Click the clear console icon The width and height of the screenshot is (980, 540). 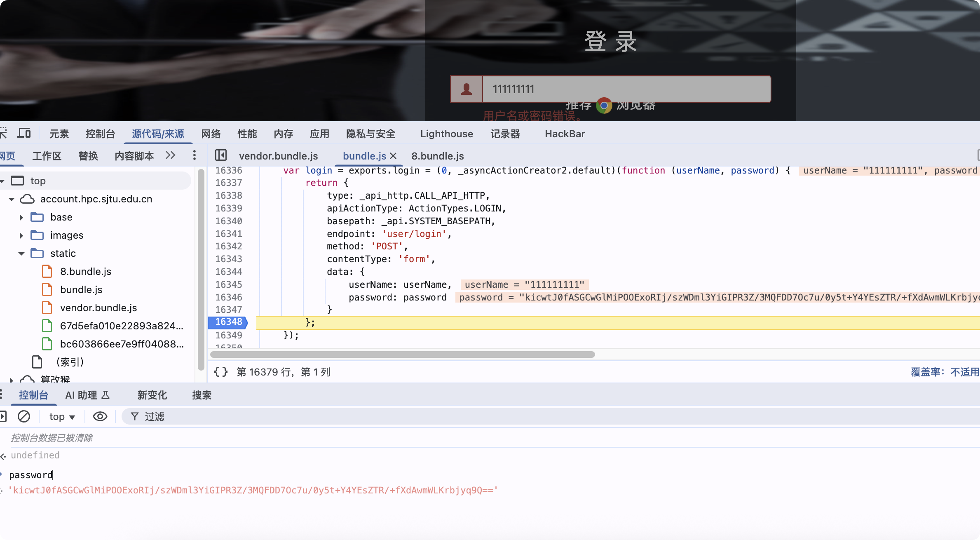(x=24, y=416)
